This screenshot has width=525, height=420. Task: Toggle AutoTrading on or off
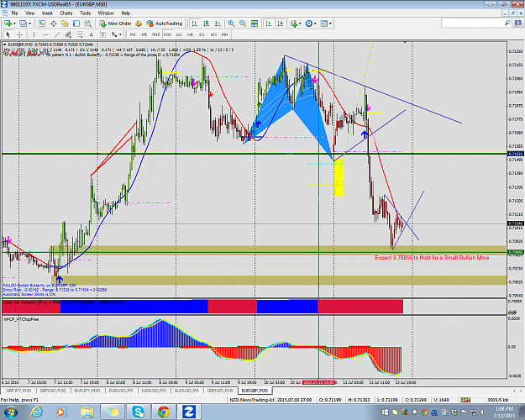(165, 24)
